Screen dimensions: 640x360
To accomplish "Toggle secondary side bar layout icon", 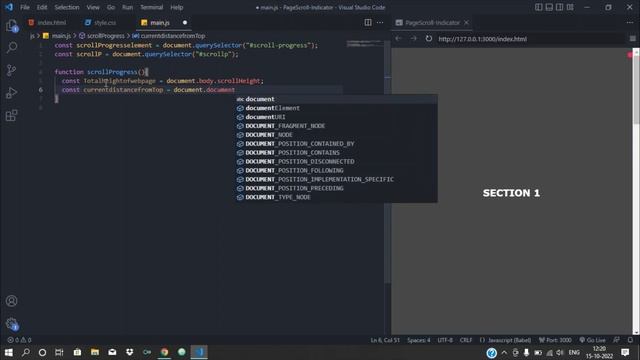I will click(560, 7).
